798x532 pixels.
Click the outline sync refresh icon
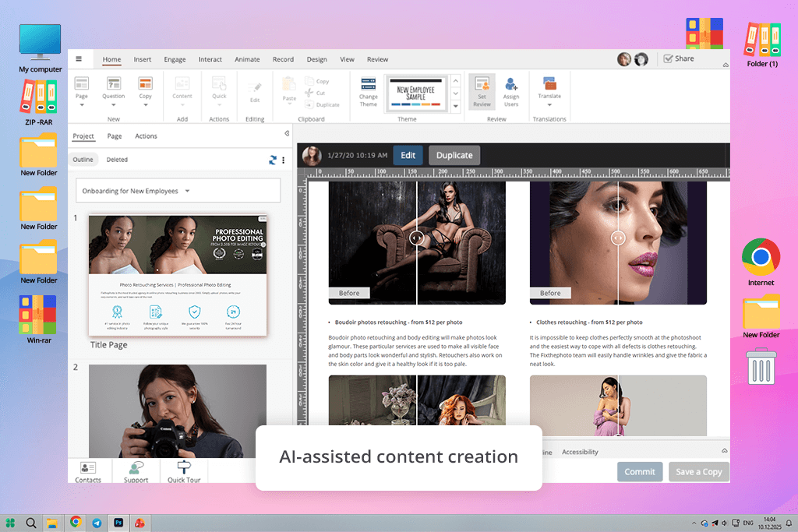pos(273,160)
